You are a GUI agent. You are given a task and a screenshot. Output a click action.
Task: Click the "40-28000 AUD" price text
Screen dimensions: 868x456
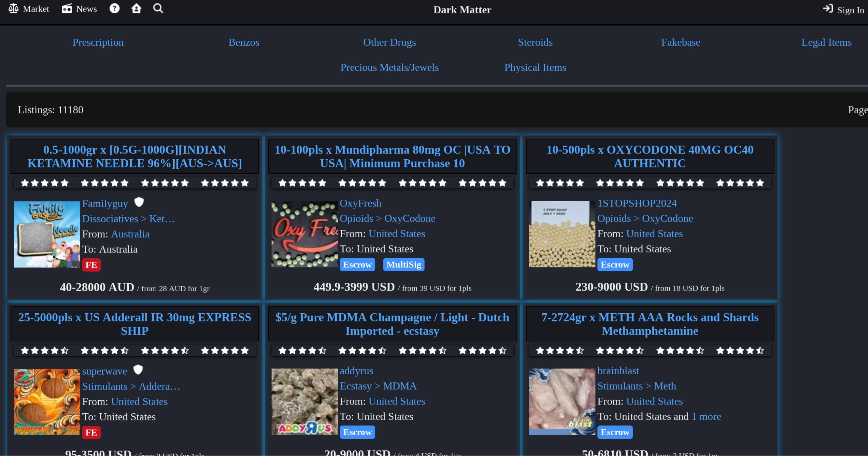pyautogui.click(x=97, y=287)
